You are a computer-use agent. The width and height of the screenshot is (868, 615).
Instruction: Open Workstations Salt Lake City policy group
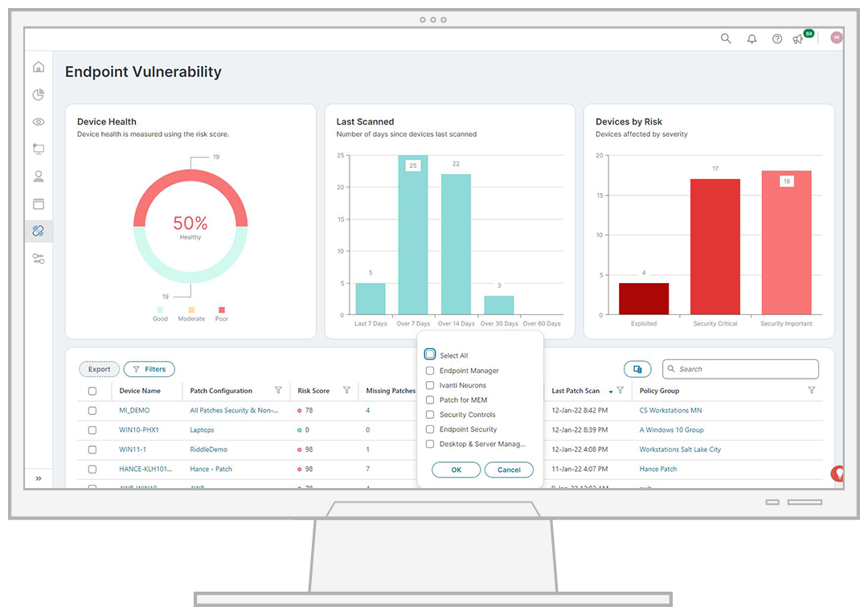point(680,449)
